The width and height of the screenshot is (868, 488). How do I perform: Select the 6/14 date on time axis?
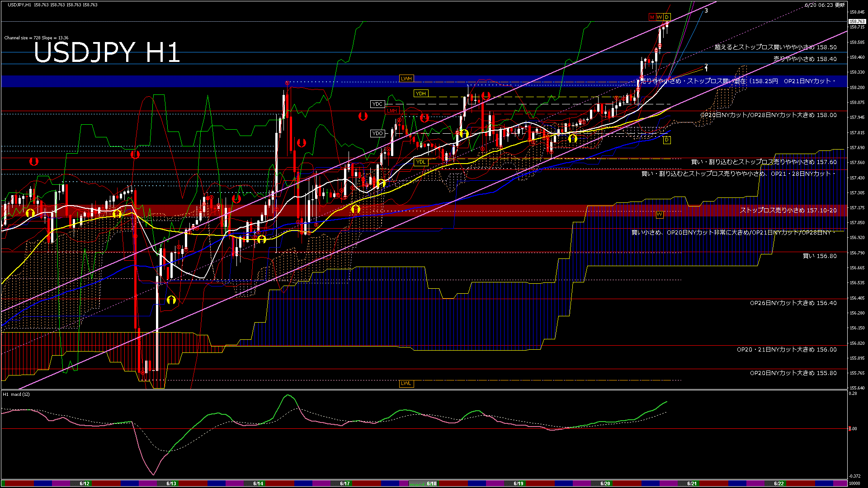click(x=258, y=483)
